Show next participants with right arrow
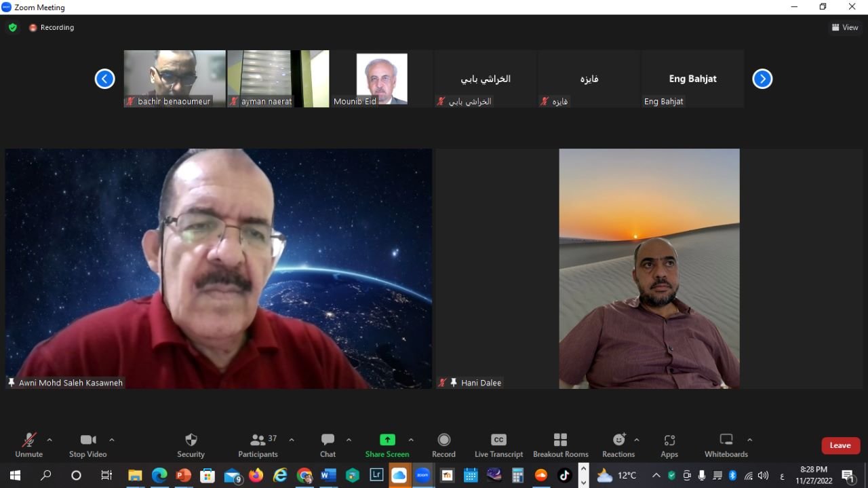Screen dimensions: 868x488 (762, 79)
